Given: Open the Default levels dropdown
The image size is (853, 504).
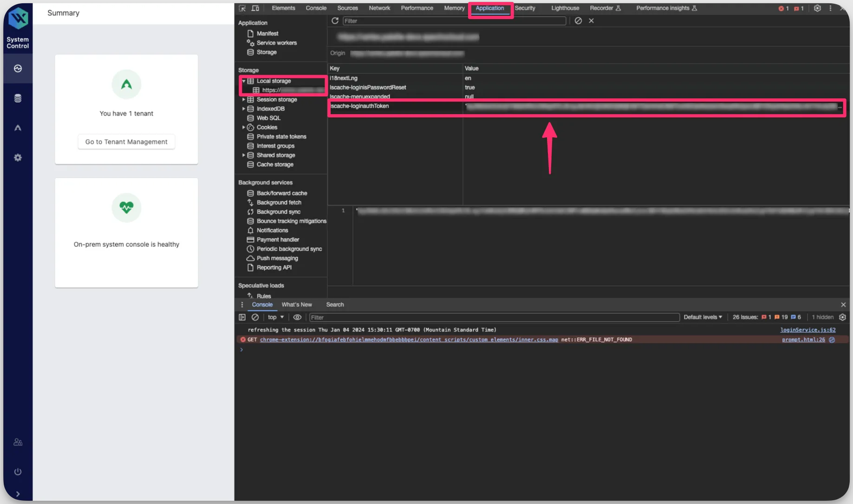Looking at the screenshot, I should coord(703,317).
